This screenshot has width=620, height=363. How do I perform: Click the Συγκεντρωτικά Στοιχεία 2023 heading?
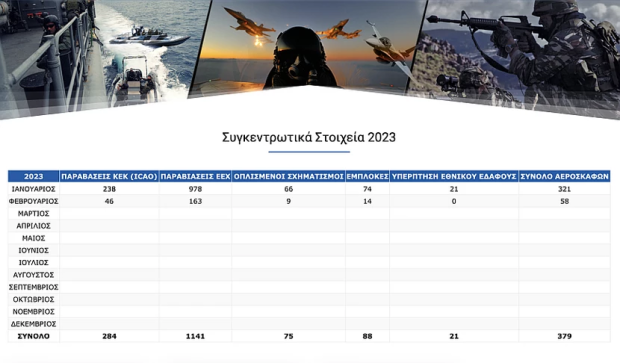point(309,137)
